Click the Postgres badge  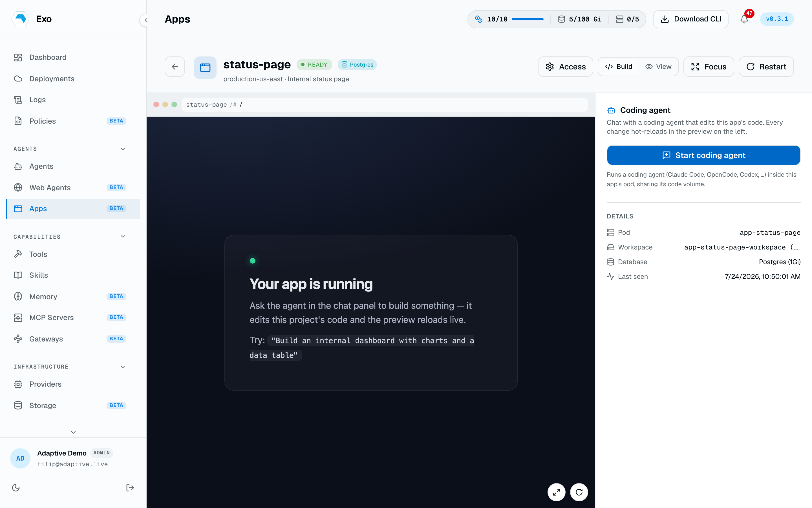point(357,65)
